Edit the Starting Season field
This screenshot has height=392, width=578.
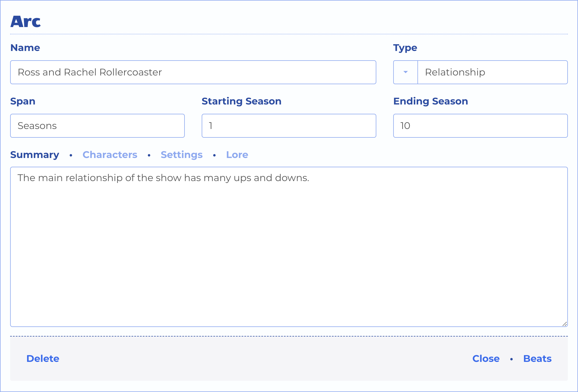point(289,126)
